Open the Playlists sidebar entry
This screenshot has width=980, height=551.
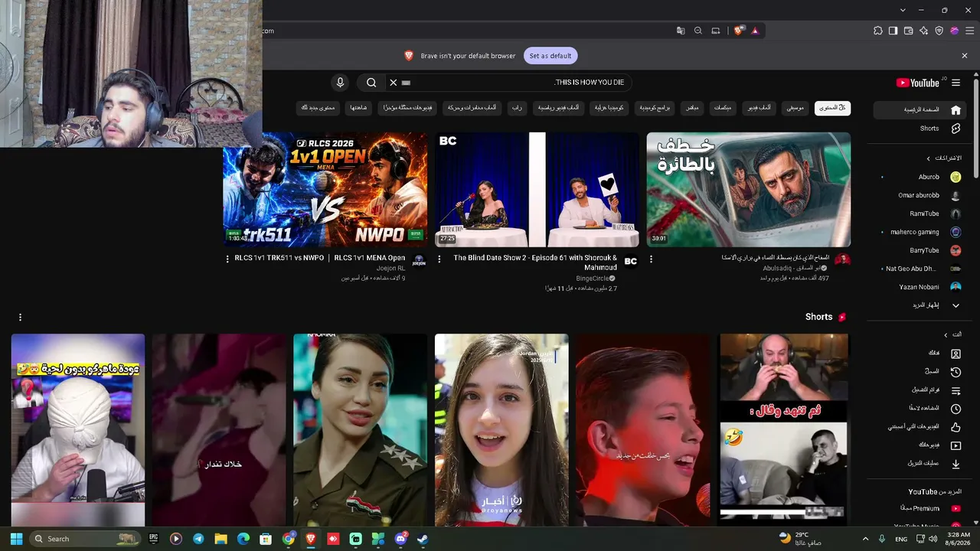coord(920,390)
